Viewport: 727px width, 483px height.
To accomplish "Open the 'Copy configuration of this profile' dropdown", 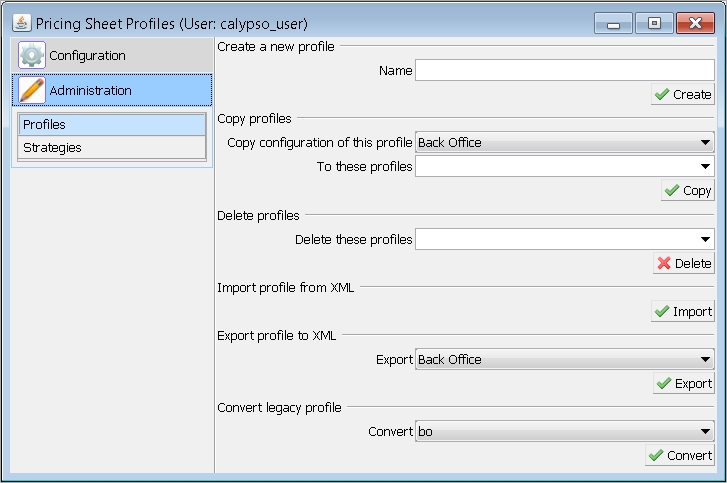I will click(x=564, y=142).
